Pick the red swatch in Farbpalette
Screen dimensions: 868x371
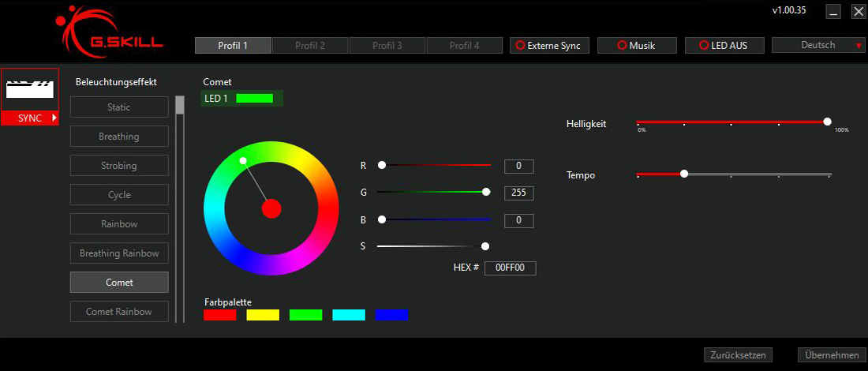click(x=220, y=315)
